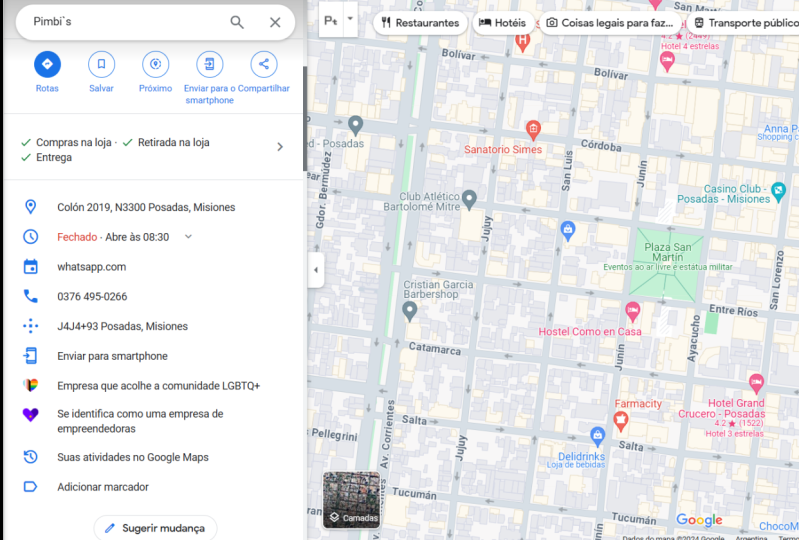Click the Pt input tools button
Viewport: 799px width, 540px height.
click(x=331, y=20)
